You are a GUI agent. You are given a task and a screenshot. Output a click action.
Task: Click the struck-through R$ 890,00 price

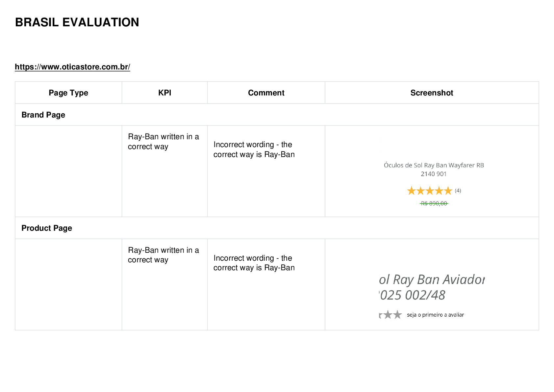click(434, 203)
